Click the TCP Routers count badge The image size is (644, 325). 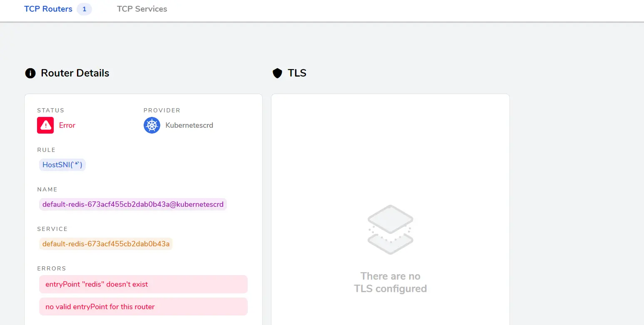click(x=84, y=9)
